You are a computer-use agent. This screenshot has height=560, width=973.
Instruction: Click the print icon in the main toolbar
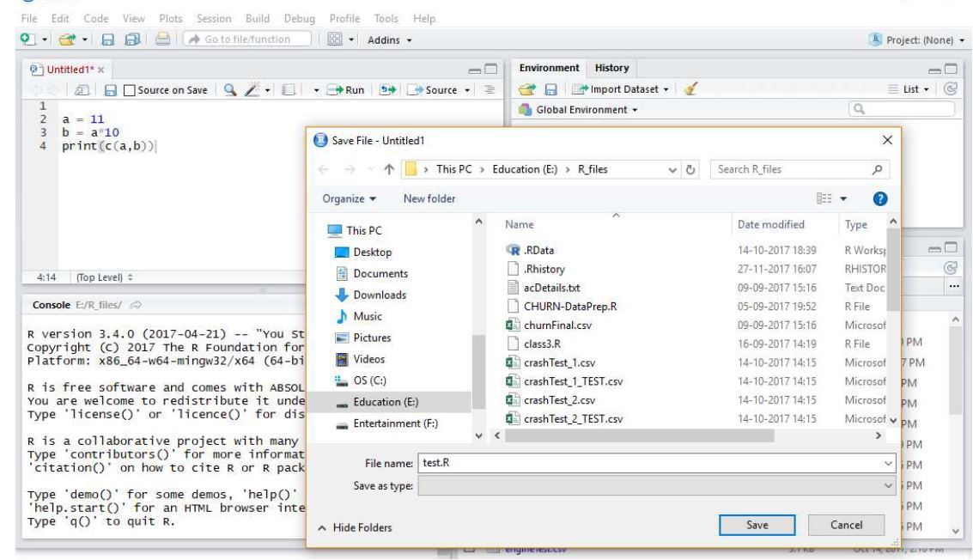pyautogui.click(x=162, y=40)
